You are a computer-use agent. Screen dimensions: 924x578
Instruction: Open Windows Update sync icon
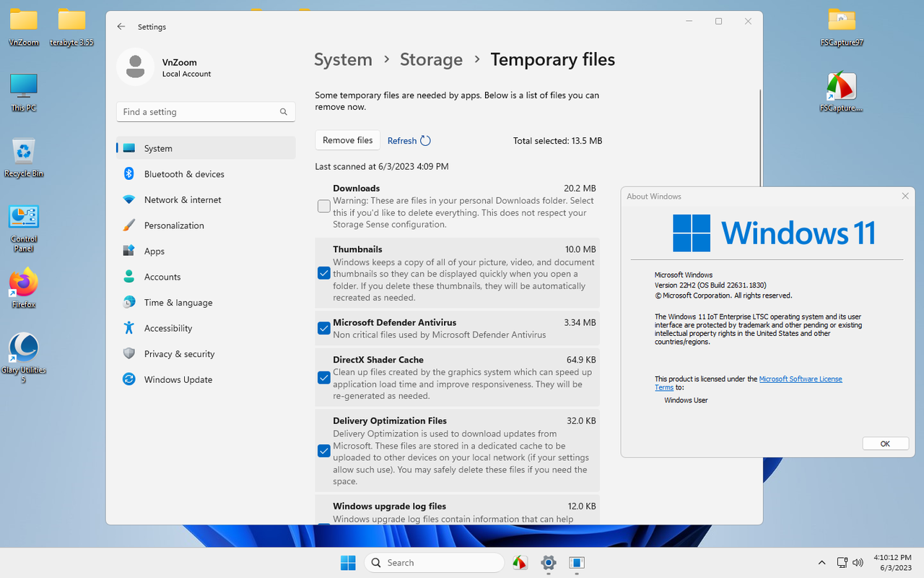point(129,379)
